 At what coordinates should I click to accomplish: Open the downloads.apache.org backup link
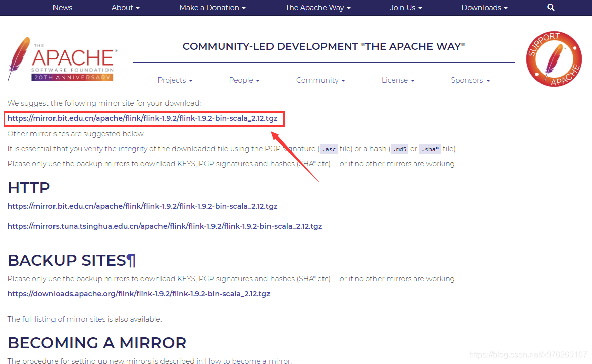click(139, 294)
